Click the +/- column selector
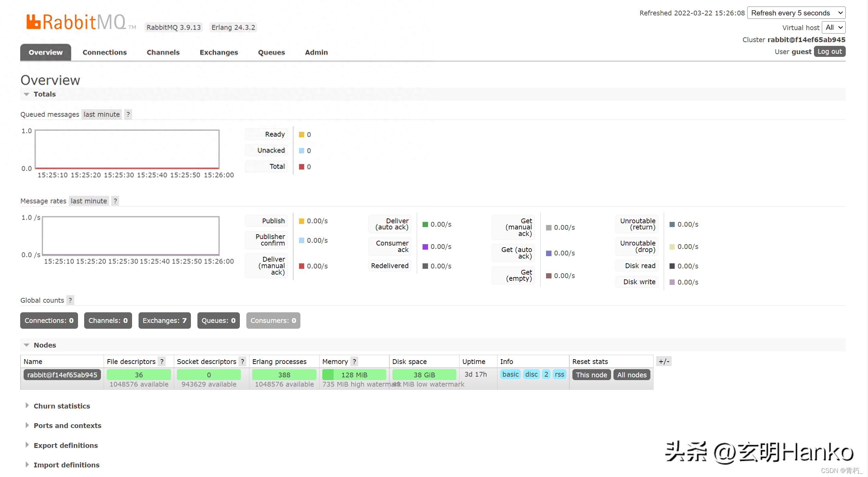 point(664,362)
